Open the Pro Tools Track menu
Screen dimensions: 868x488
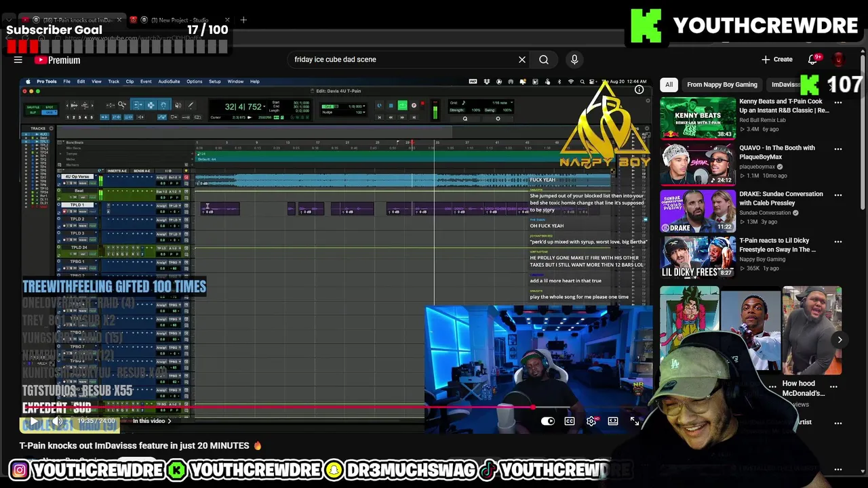click(113, 81)
